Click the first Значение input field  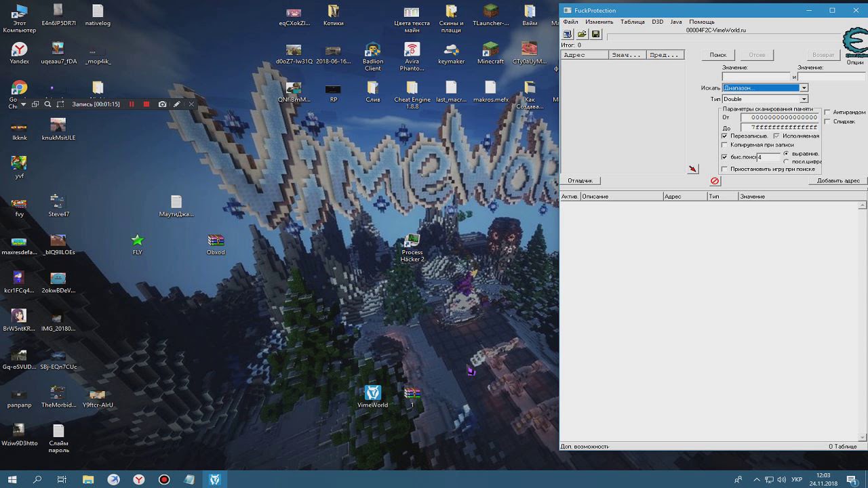(757, 77)
